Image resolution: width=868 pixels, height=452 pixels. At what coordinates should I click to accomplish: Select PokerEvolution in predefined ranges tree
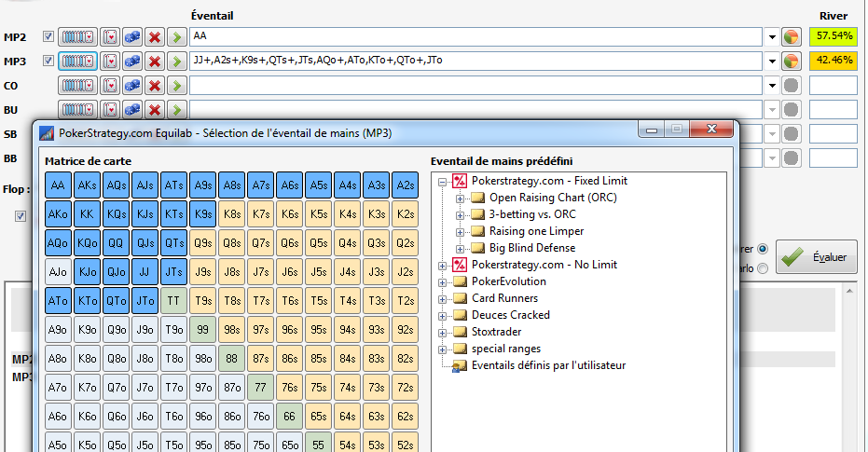(x=509, y=281)
